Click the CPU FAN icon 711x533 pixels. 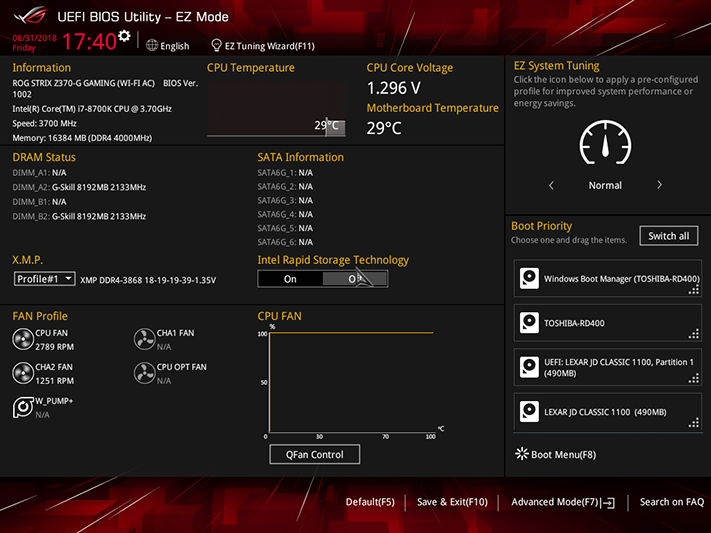pyautogui.click(x=23, y=339)
